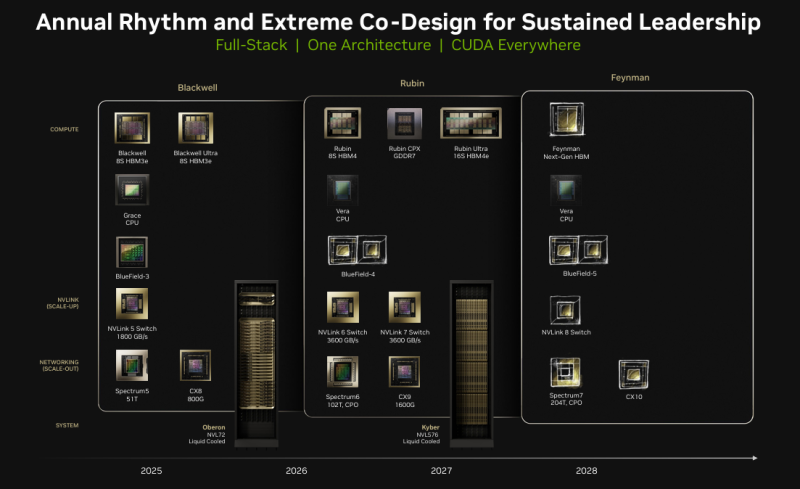The image size is (800, 489).
Task: Click the 2027 year on timeline
Action: click(x=441, y=471)
